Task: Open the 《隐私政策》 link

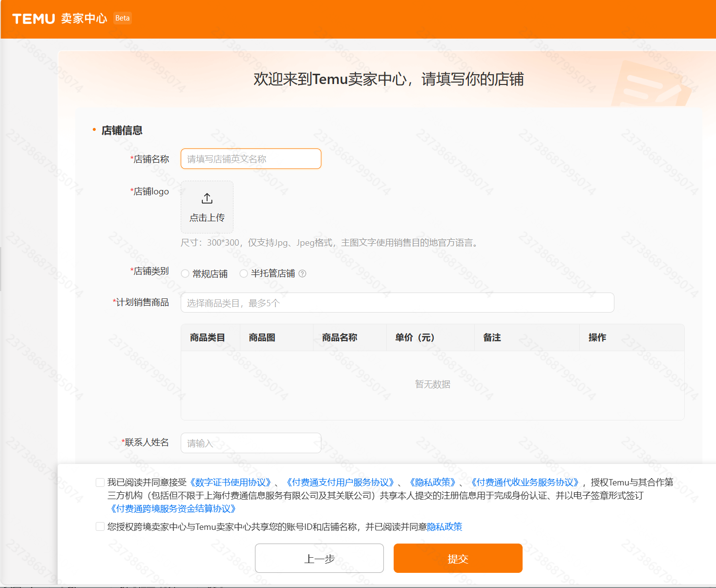Action: coord(434,482)
